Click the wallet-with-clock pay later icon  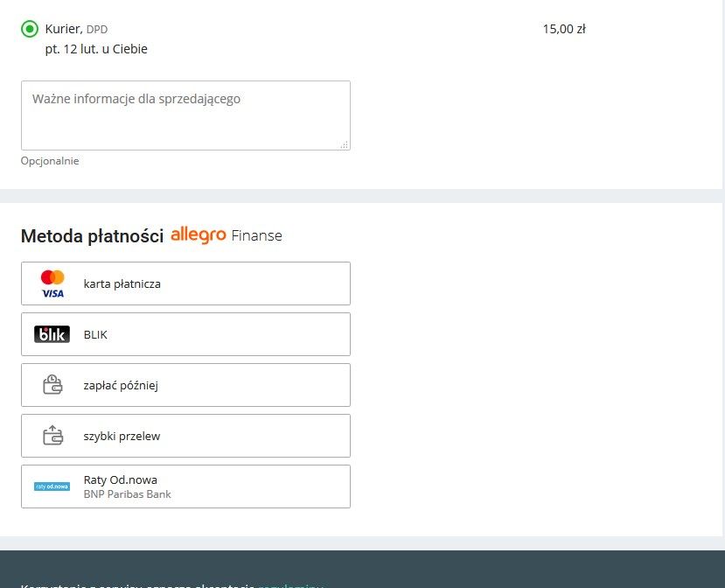(x=52, y=385)
